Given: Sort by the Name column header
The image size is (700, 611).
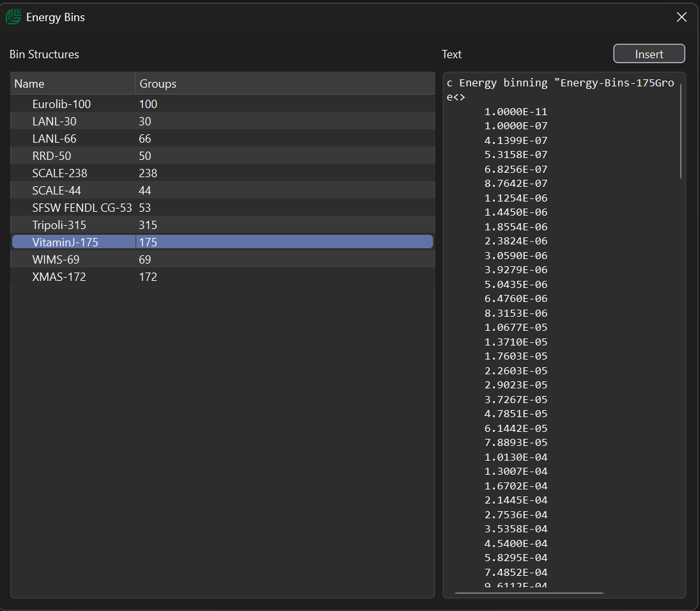Looking at the screenshot, I should tap(73, 84).
